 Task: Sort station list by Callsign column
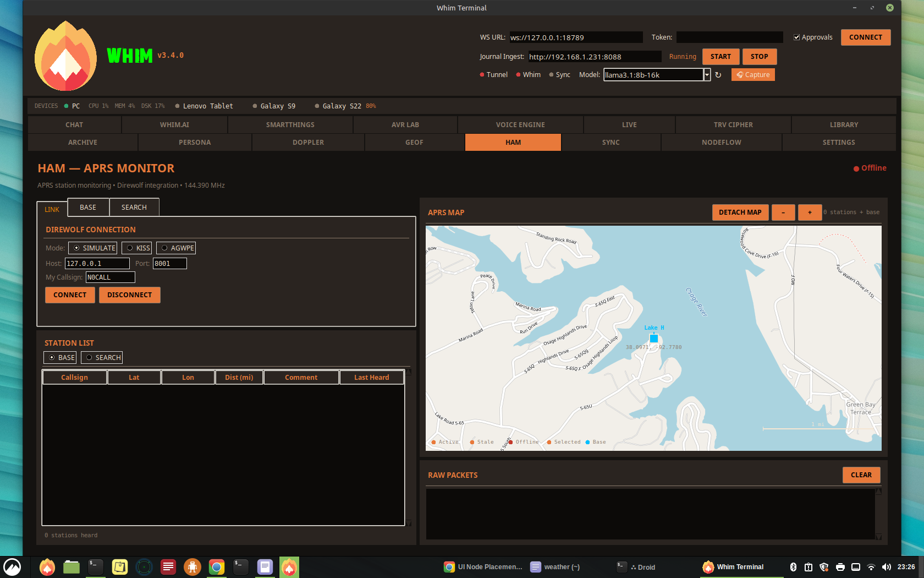pyautogui.click(x=74, y=378)
